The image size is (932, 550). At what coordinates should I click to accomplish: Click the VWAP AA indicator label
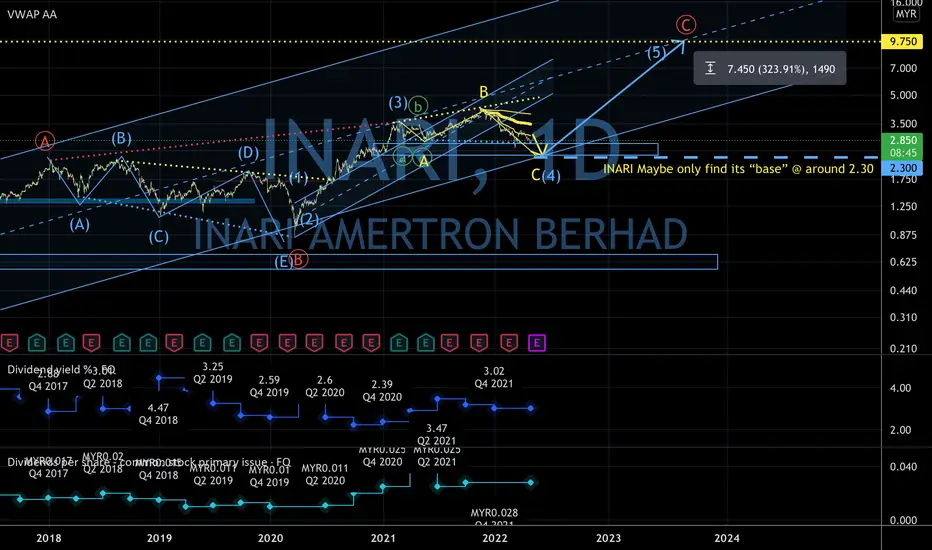click(32, 14)
